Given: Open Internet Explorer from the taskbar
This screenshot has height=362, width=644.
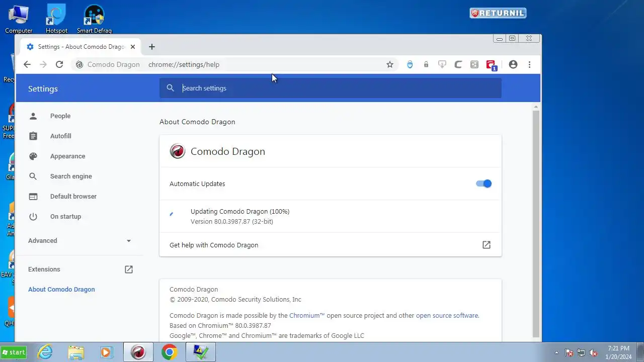Looking at the screenshot, I should click(45, 352).
